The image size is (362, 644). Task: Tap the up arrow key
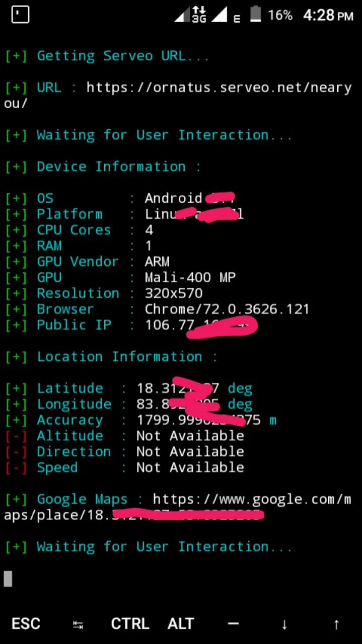click(x=336, y=624)
